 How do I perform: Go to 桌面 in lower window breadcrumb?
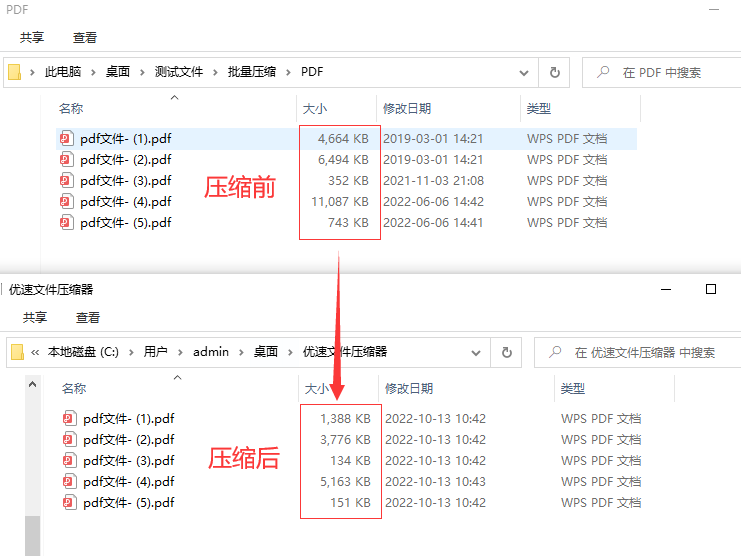[266, 352]
